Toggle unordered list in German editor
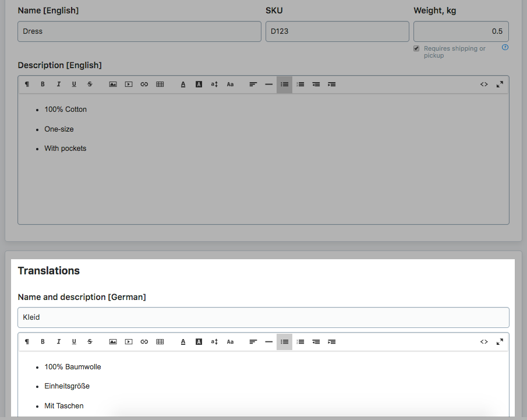Image resolution: width=527 pixels, height=420 pixels. [284, 342]
